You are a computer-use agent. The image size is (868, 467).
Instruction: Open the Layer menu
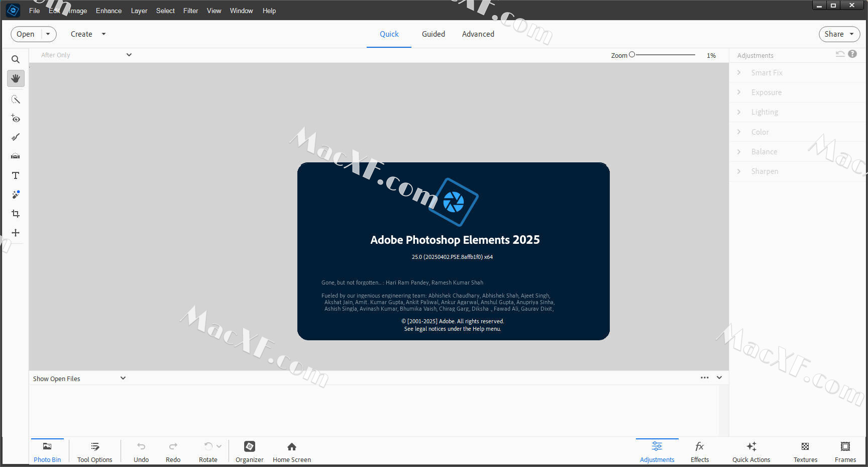tap(139, 11)
